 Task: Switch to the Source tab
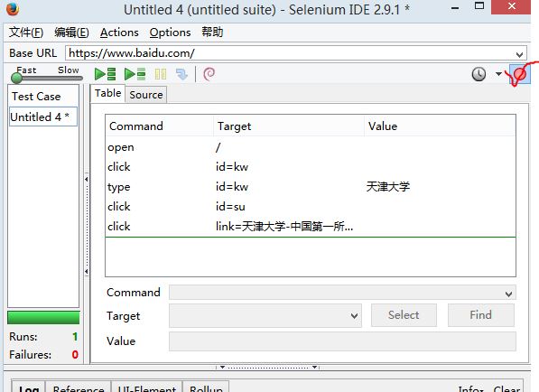pos(146,95)
